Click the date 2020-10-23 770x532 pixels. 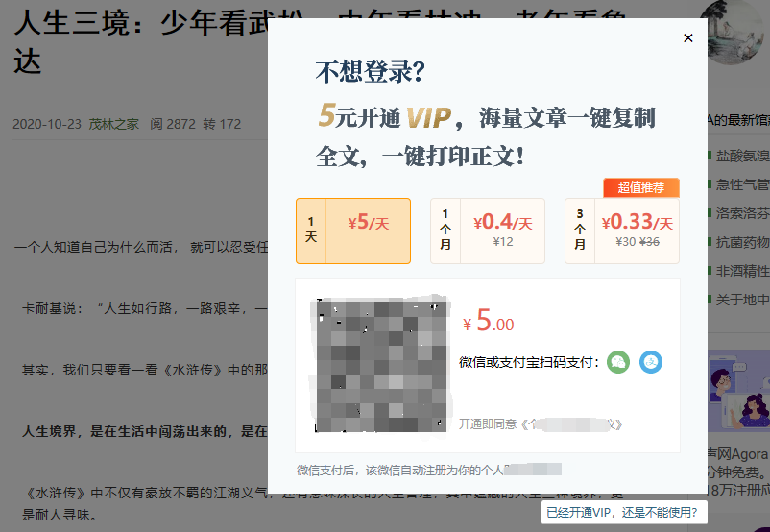[x=47, y=124]
